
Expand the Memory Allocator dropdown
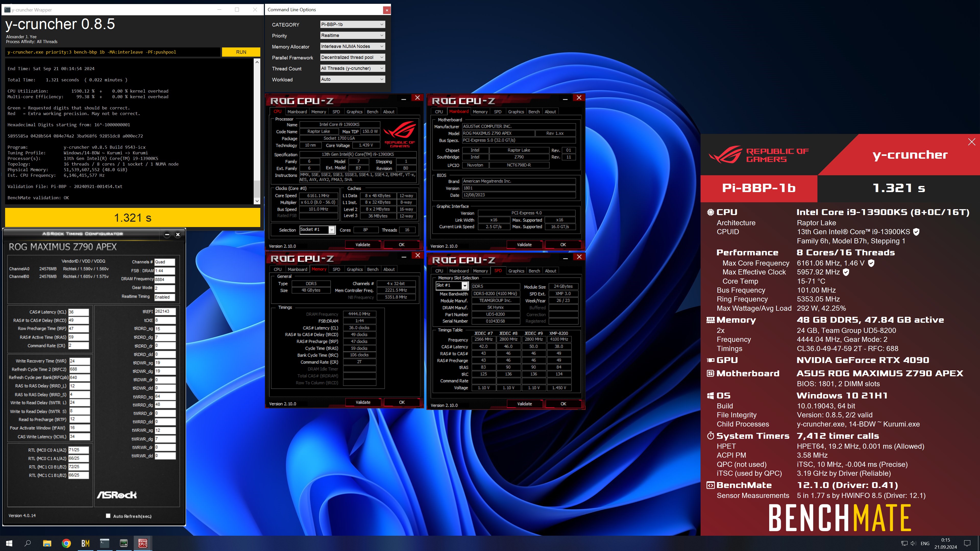[352, 46]
